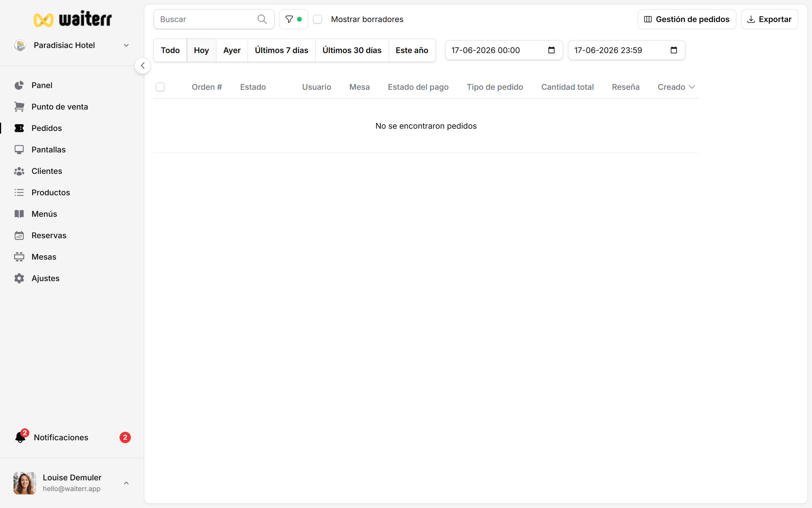Image resolution: width=812 pixels, height=508 pixels.
Task: Click the Paradisiac Hotel logo avatar
Action: 21,45
